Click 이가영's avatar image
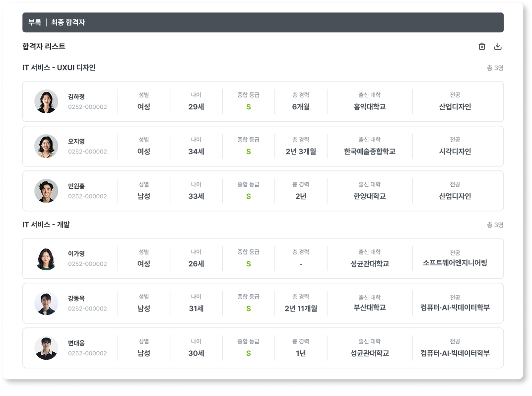Viewport: 532px width, 396px height. coord(46,258)
